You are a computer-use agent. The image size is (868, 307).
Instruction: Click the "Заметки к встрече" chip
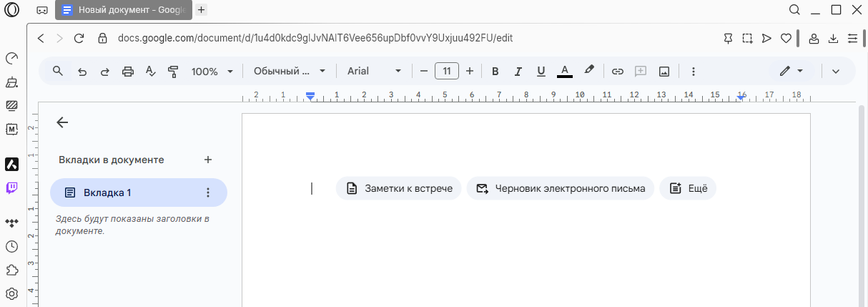click(x=399, y=188)
